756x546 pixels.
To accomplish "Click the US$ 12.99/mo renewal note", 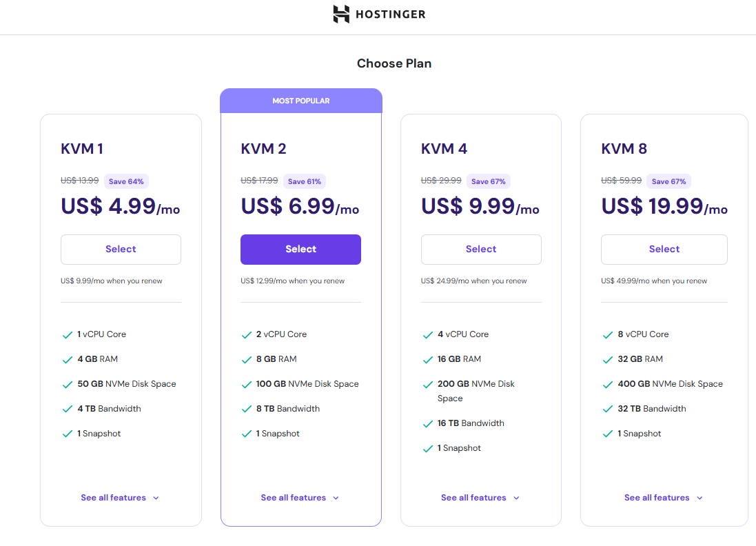I will (293, 281).
